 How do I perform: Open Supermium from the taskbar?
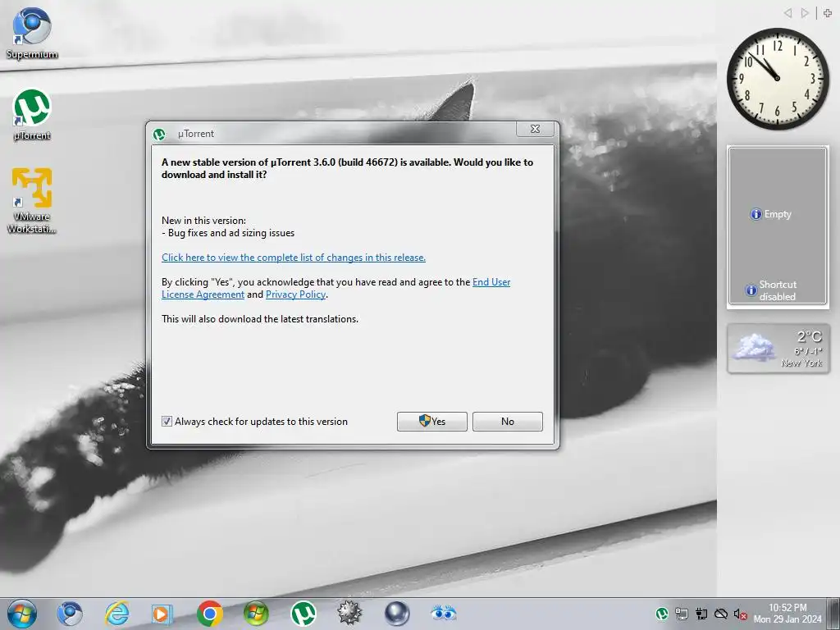tap(70, 614)
